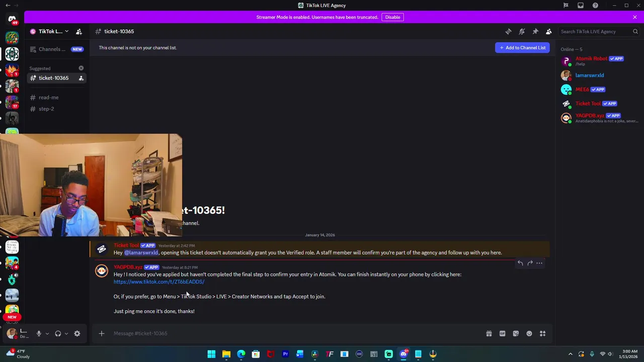
Task: Click Disable on Streamer Mode banner
Action: click(x=392, y=17)
